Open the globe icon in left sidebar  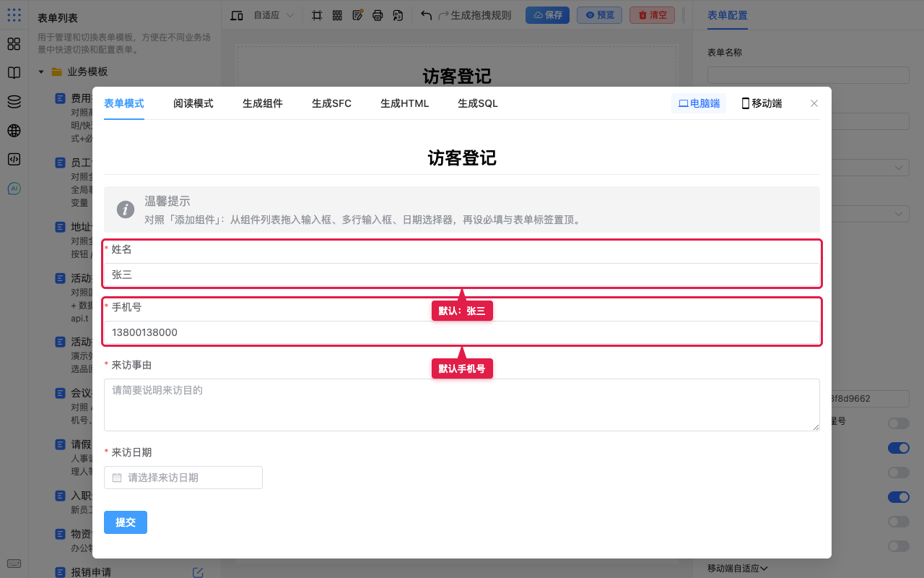(14, 131)
